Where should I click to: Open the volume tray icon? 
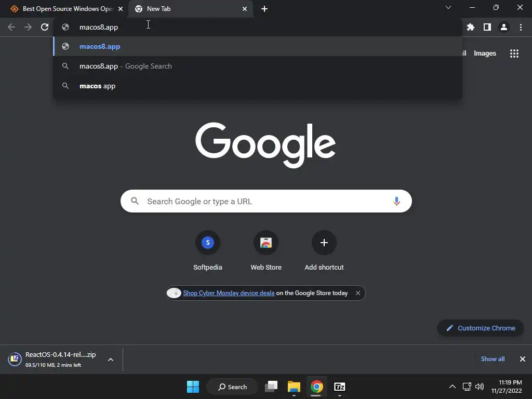[x=480, y=387]
